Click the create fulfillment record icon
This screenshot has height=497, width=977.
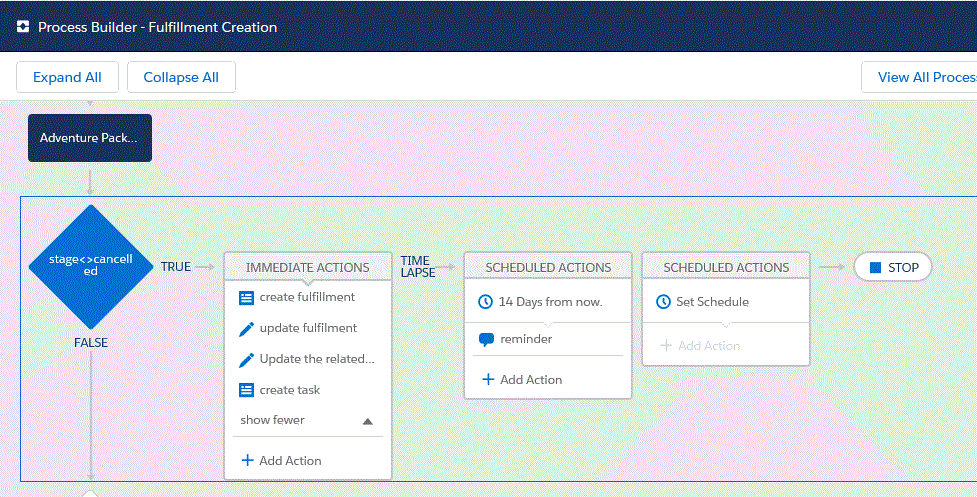pos(247,297)
